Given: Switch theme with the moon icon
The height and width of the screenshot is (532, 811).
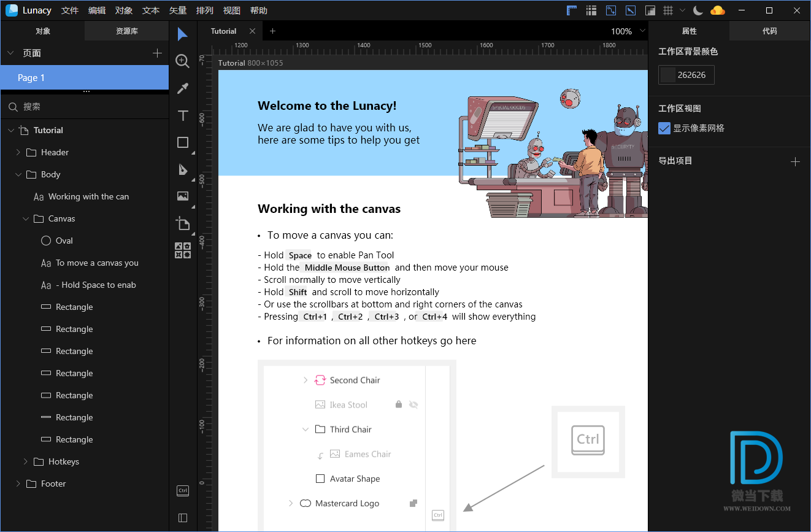Looking at the screenshot, I should 698,10.
